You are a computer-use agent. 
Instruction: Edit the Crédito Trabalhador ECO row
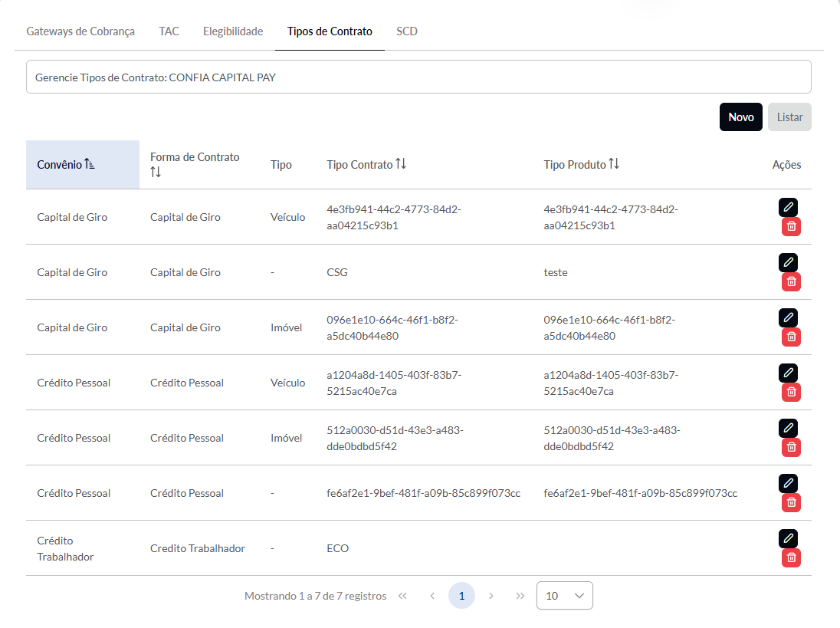click(788, 538)
